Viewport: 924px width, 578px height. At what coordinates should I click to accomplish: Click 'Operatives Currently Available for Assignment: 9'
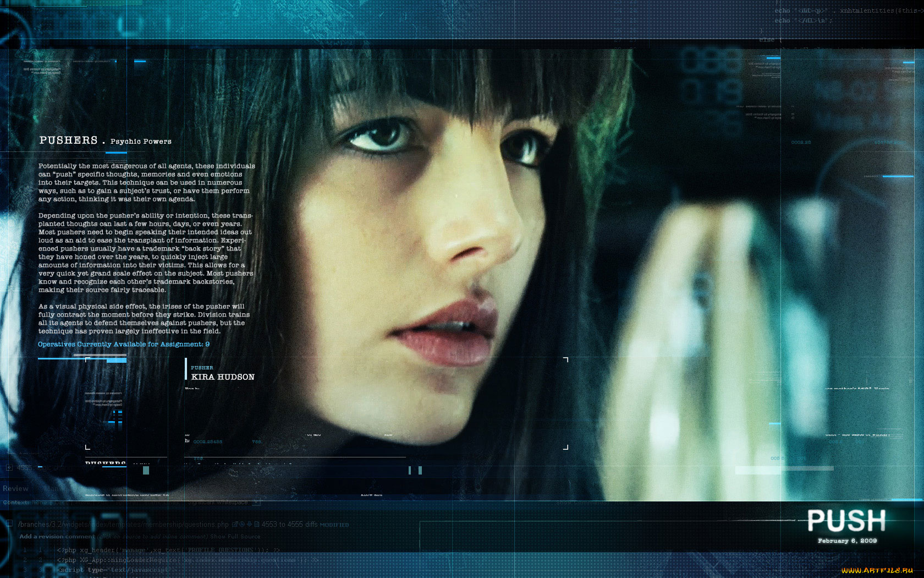pyautogui.click(x=124, y=344)
